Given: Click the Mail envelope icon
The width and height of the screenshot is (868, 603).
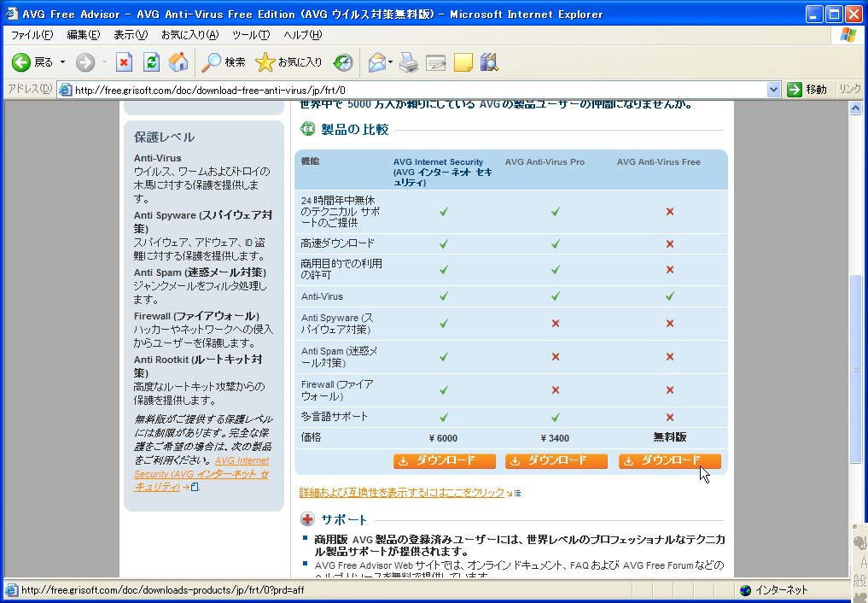Looking at the screenshot, I should (x=377, y=62).
